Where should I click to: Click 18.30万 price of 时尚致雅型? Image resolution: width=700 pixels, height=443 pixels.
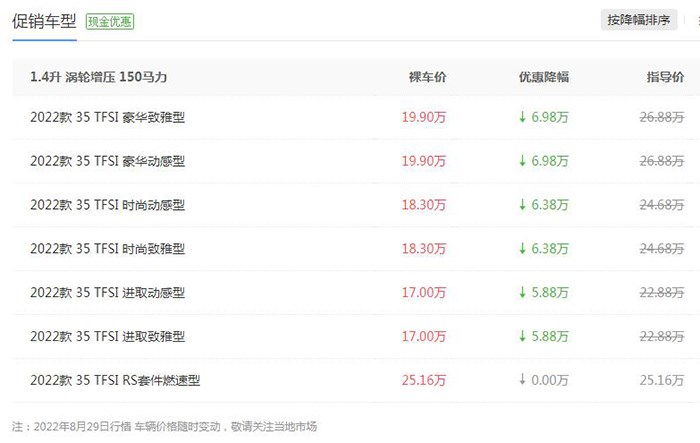424,248
